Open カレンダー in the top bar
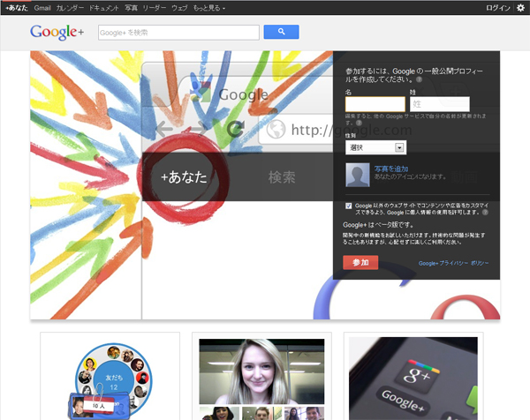 (70, 8)
